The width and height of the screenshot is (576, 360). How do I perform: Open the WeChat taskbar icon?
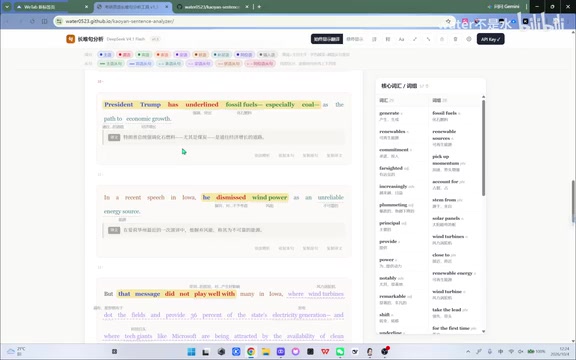[x=340, y=352]
